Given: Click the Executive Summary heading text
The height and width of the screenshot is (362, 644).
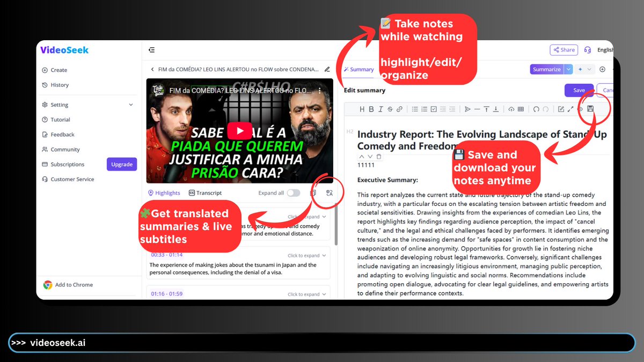Looking at the screenshot, I should 387,180.
